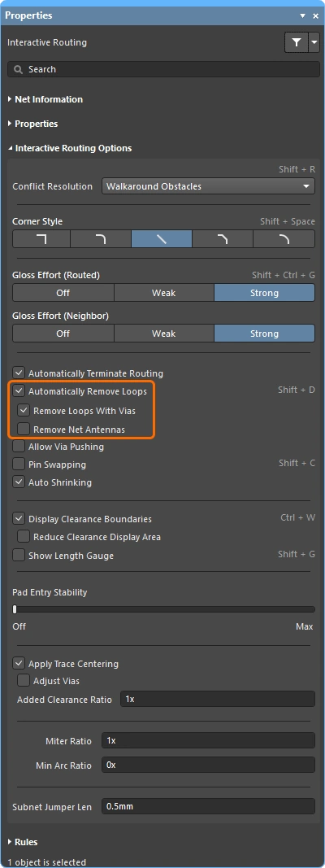This screenshot has width=325, height=868.
Task: Close the Properties panel
Action: pos(315,15)
